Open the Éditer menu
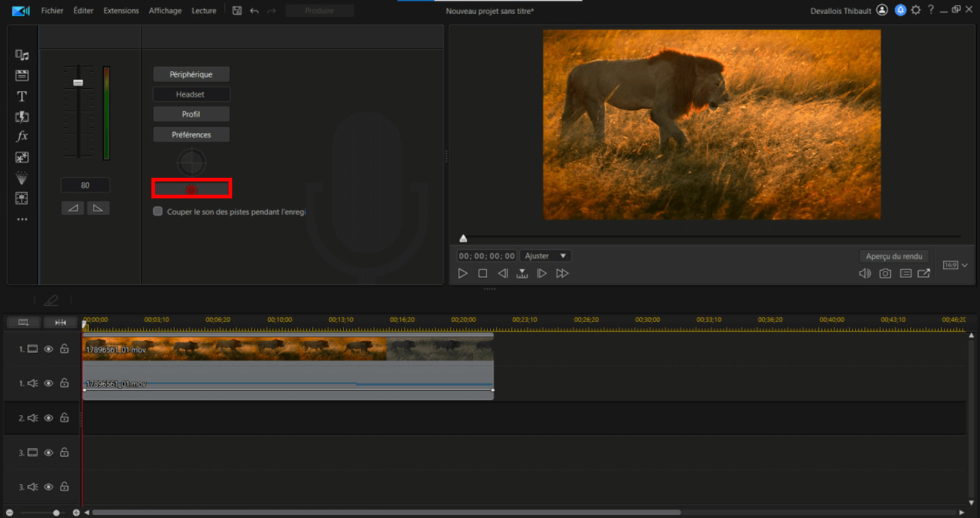Viewport: 980px width, 518px height. [84, 11]
